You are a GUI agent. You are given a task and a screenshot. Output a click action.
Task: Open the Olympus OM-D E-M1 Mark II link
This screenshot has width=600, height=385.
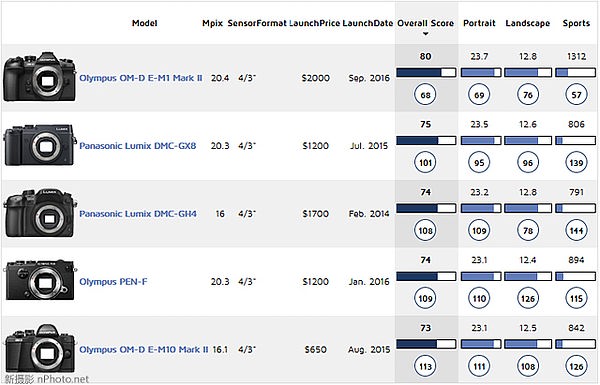coord(141,78)
